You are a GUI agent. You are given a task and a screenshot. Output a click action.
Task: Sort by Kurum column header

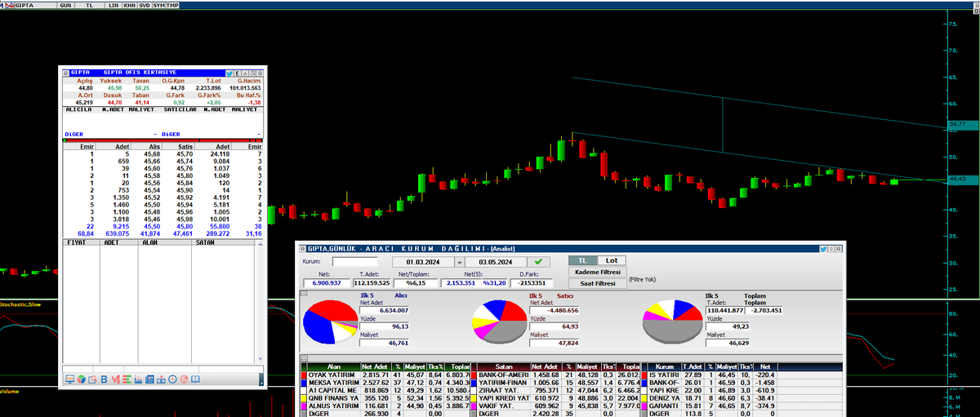pos(664,366)
